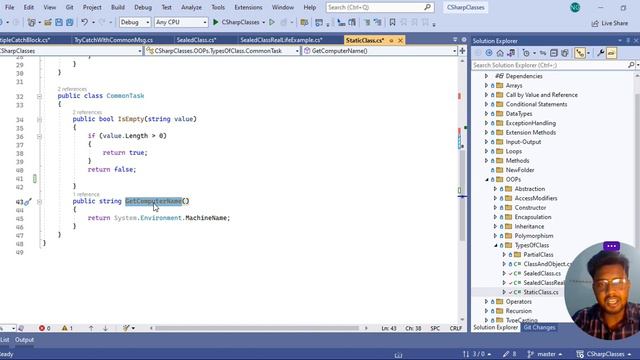640x360 pixels.
Task: Click split editor plus icon beside member dropdown
Action: coord(462,51)
